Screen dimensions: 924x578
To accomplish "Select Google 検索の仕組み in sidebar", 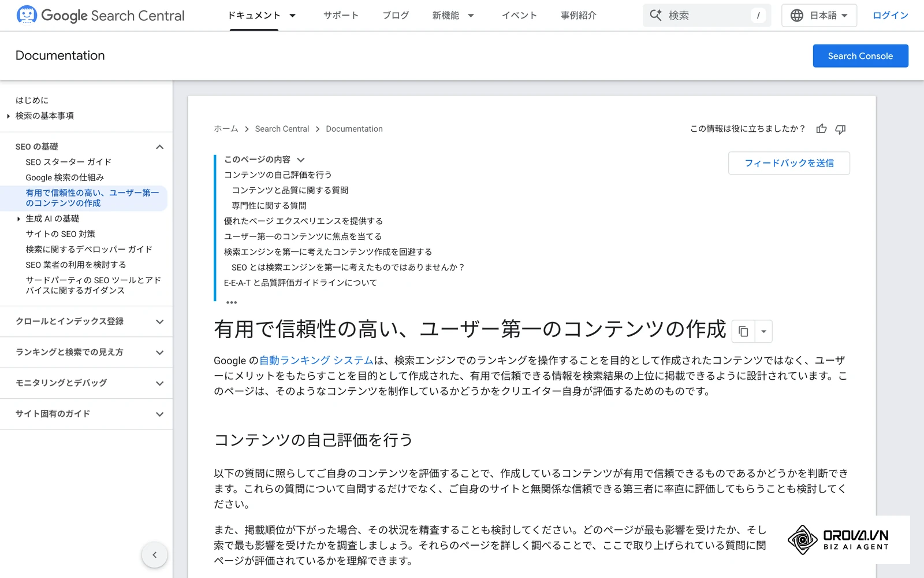I will (65, 177).
